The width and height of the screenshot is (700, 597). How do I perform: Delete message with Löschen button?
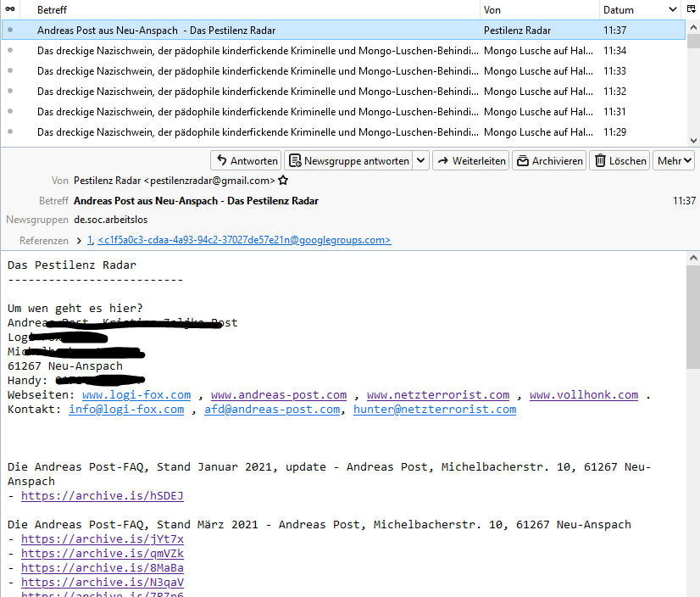[x=620, y=160]
